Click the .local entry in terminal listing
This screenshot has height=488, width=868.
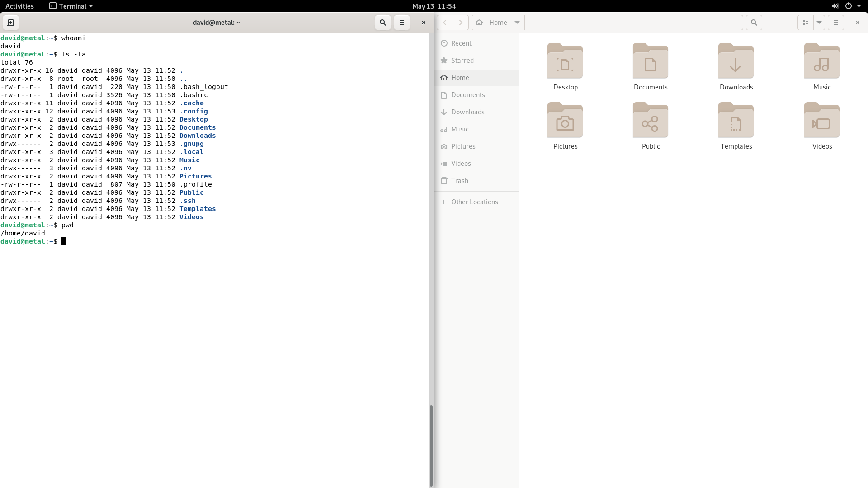(x=192, y=152)
